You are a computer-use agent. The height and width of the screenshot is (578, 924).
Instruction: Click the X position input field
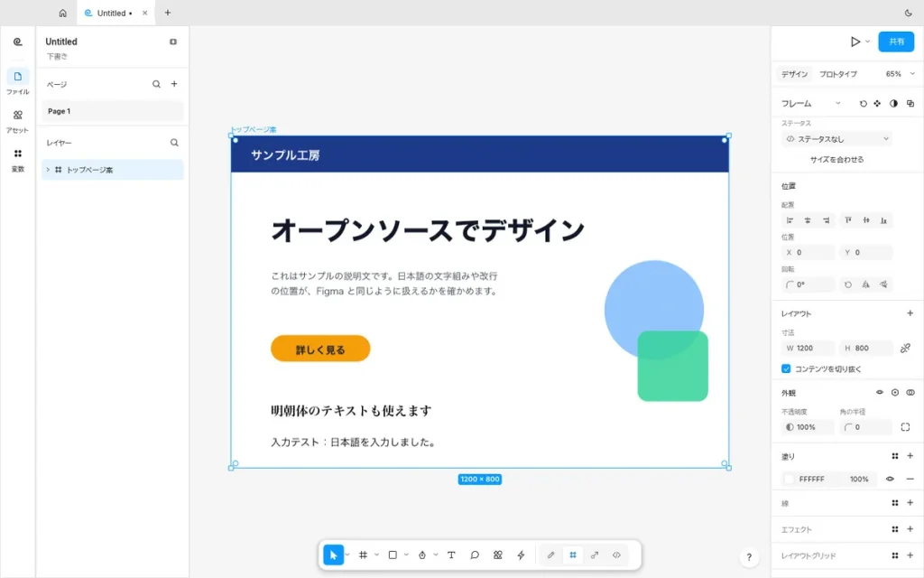[x=808, y=253]
